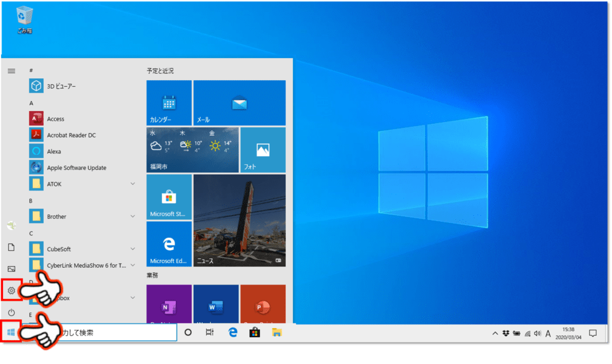The image size is (612, 364).
Task: Click the Power icon in Start menu
Action: (11, 313)
